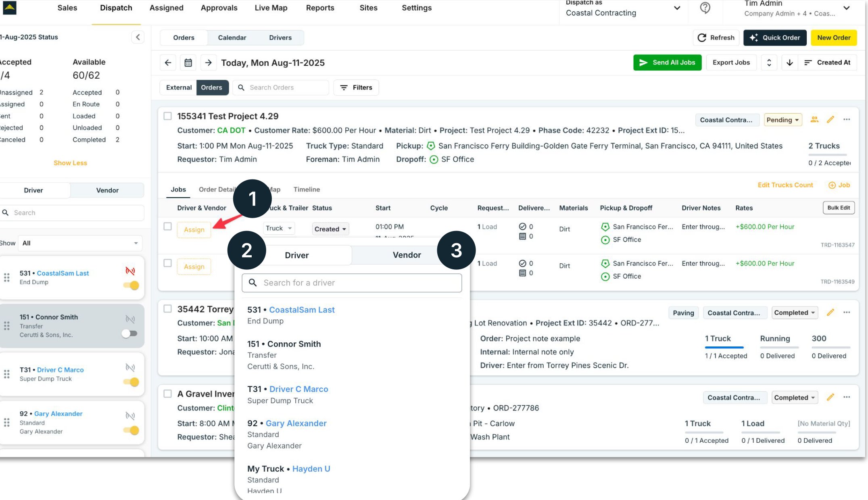
Task: Open more options for 35442 order
Action: [x=847, y=312]
